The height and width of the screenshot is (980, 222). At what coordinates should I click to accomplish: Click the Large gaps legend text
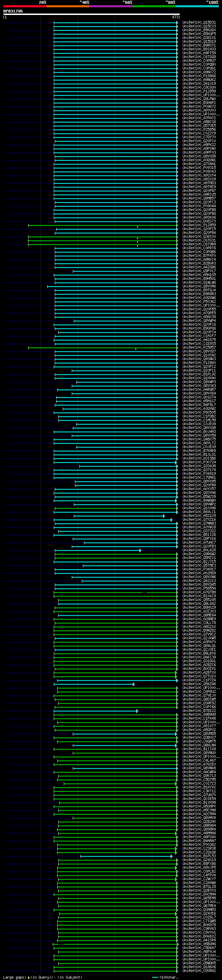[x=43, y=977]
